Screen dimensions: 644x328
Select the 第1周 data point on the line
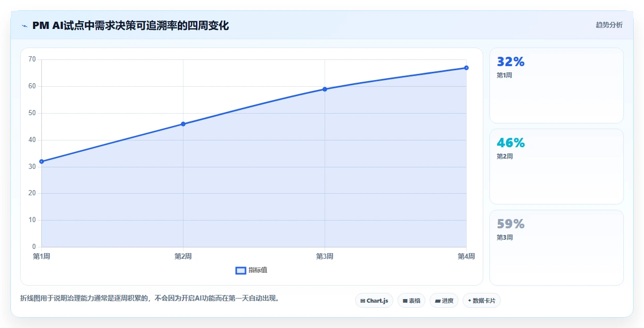[x=41, y=162]
